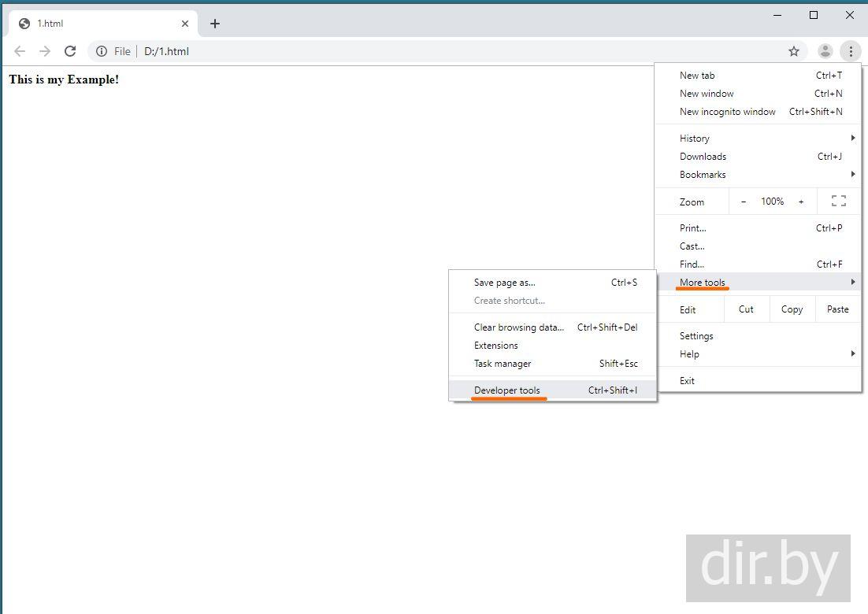Click the forward navigation arrow

45,51
